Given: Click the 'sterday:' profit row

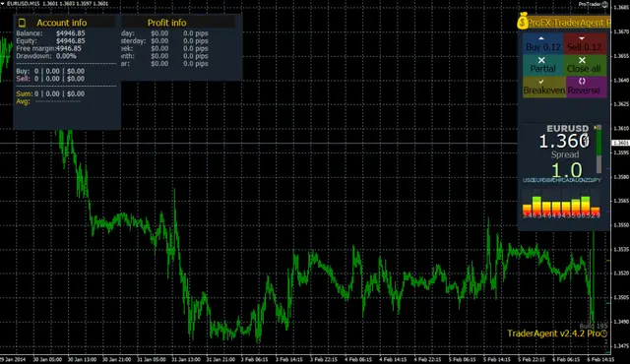Looking at the screenshot, I should [x=164, y=41].
